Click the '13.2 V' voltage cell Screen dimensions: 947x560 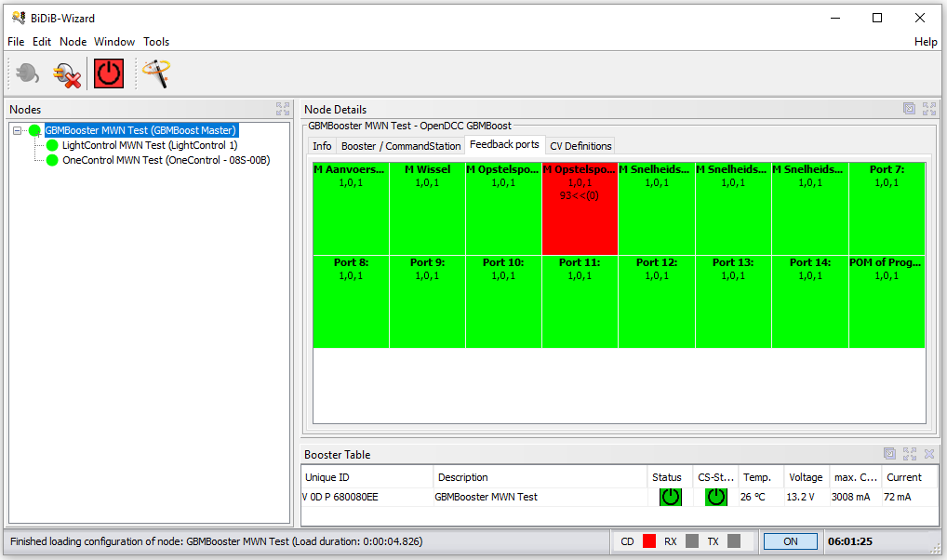click(807, 497)
